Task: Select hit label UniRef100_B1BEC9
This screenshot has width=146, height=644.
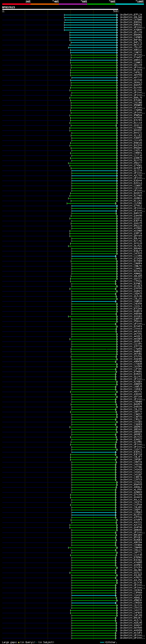Action: 131,311
